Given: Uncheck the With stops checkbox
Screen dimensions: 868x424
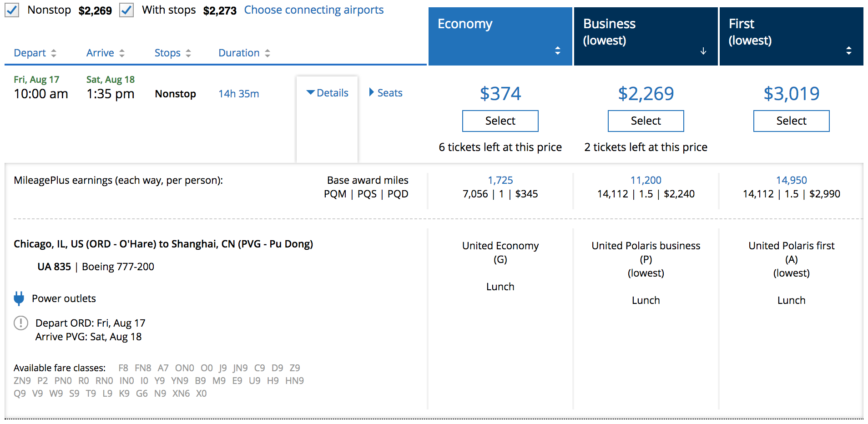Looking at the screenshot, I should pos(126,10).
